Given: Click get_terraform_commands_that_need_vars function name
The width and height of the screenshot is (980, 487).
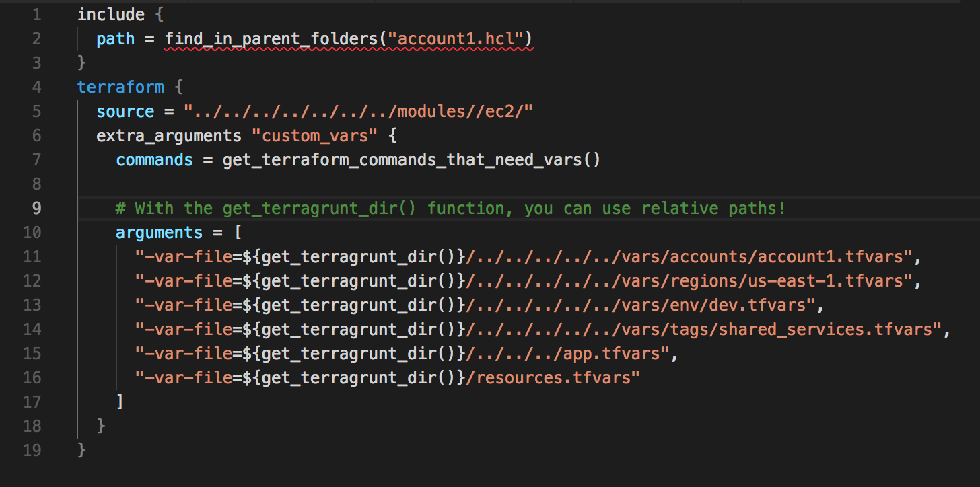Looking at the screenshot, I should click(402, 159).
